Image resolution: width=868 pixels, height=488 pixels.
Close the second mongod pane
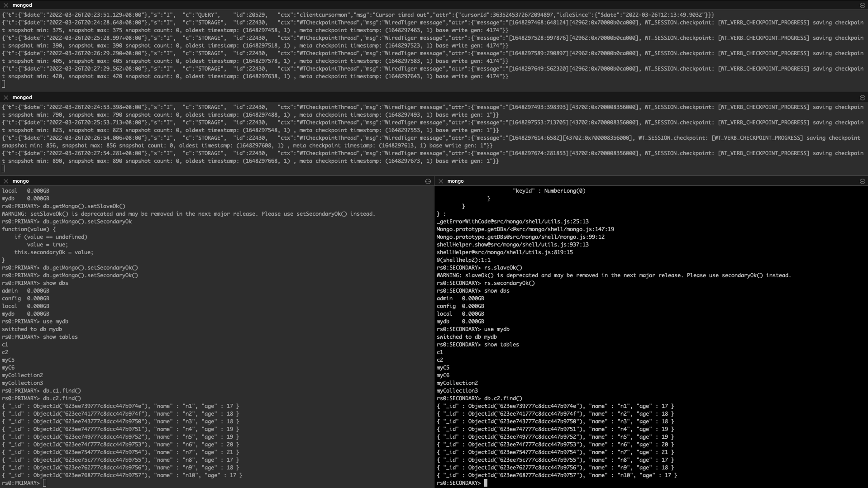click(6, 97)
